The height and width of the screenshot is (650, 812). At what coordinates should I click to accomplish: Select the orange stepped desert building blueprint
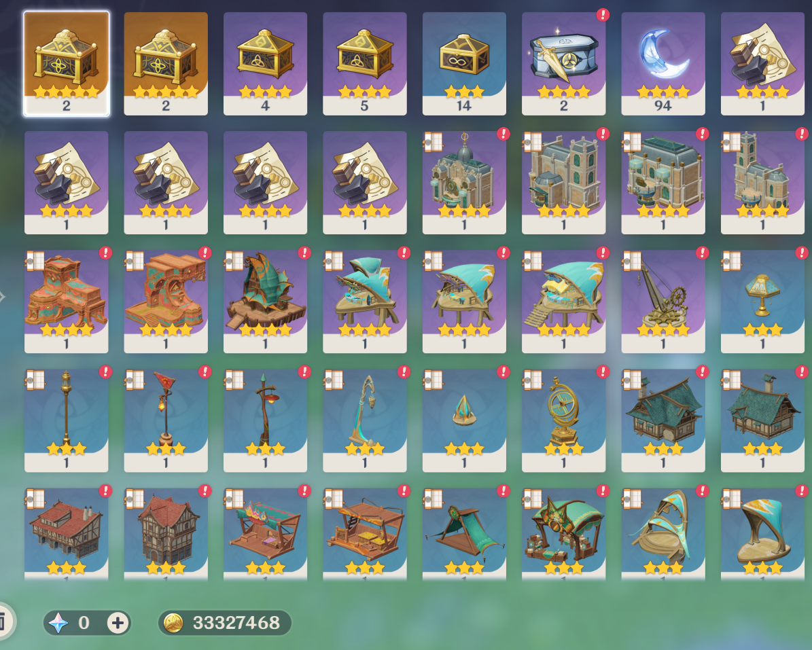67,302
